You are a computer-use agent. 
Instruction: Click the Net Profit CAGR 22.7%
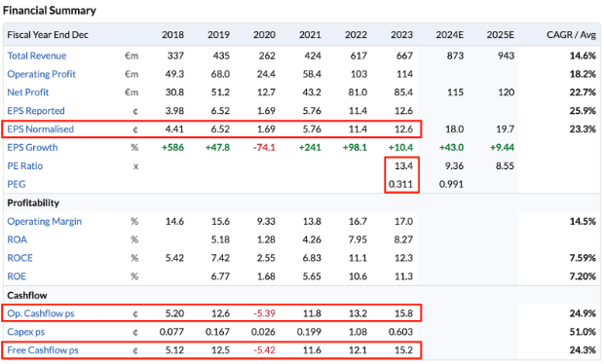pos(583,92)
